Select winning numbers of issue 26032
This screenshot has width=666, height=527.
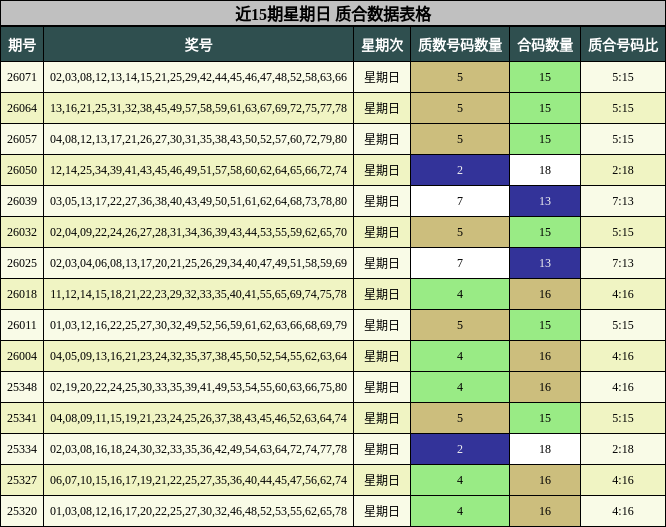(198, 232)
